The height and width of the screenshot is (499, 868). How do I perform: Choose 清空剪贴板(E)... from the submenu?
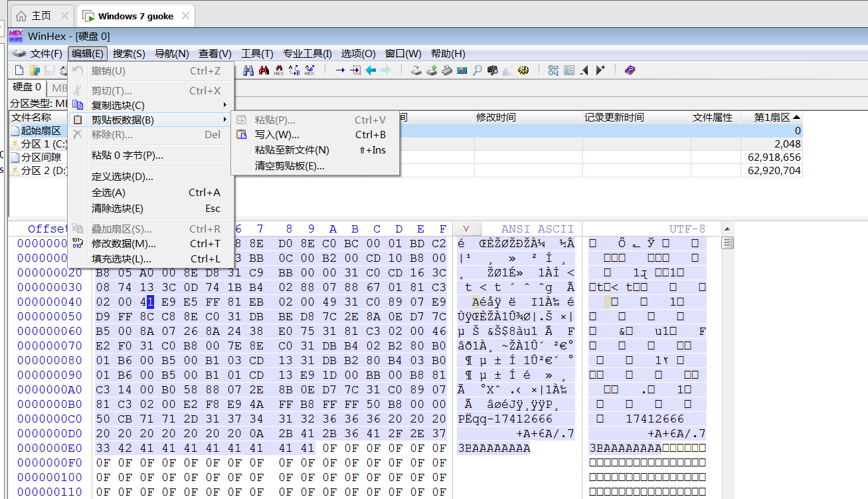tap(315, 165)
